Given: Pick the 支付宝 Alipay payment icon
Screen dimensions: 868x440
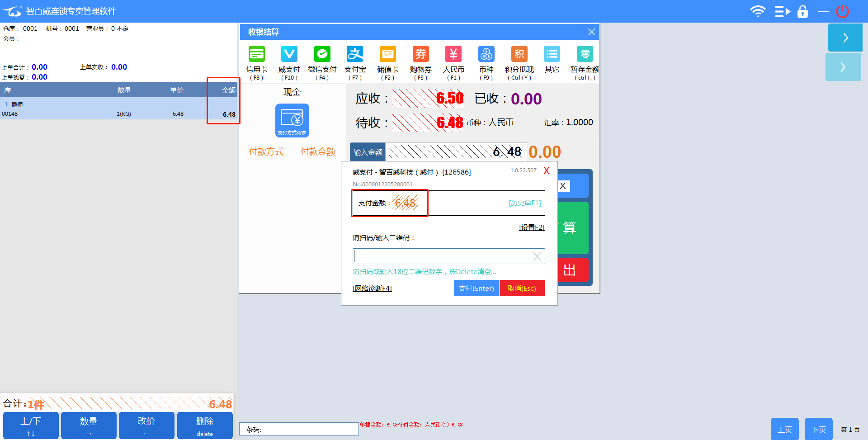Looking at the screenshot, I should coord(355,54).
